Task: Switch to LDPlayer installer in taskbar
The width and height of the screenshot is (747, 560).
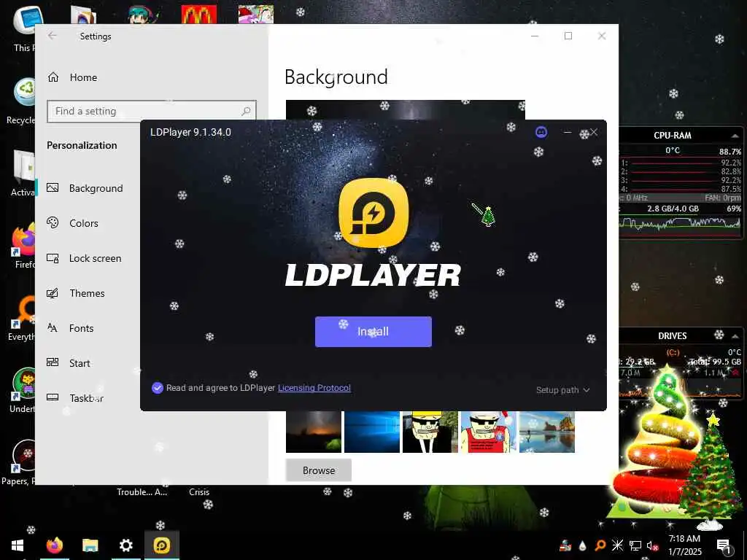Action: tap(161, 545)
